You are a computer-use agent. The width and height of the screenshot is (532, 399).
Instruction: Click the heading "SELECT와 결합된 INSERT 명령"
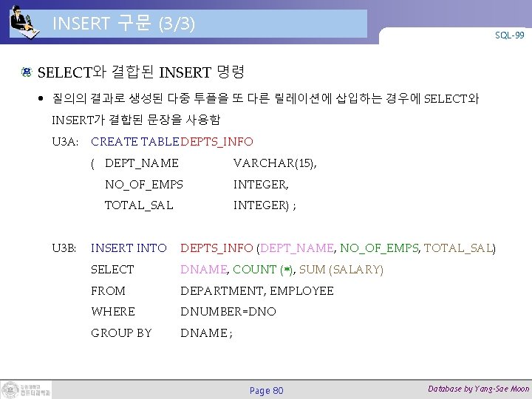(x=141, y=72)
